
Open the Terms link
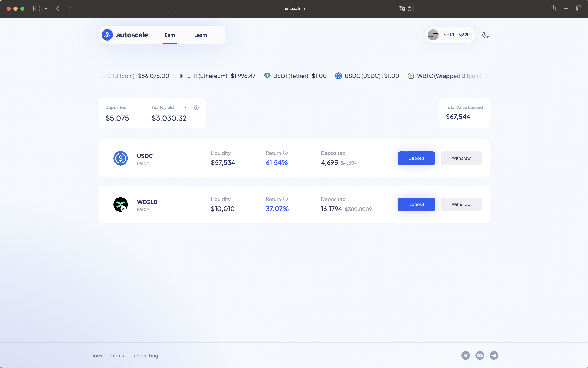point(117,356)
